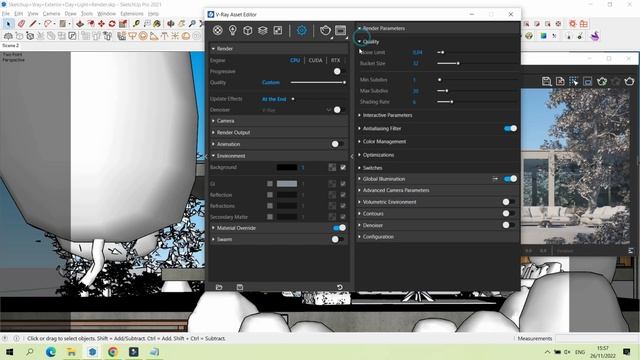The image size is (640, 360).
Task: Click the purple duck icon in SketchUp toolbar
Action: [x=595, y=36]
